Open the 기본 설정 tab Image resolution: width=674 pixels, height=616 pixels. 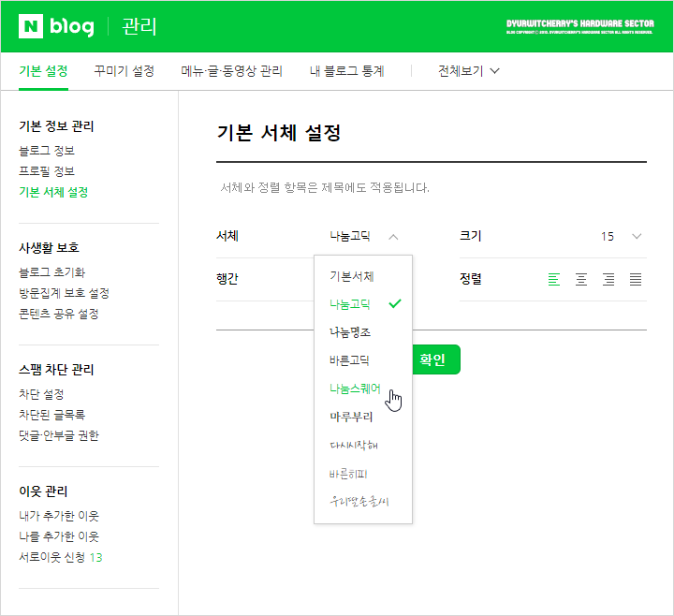click(x=43, y=71)
